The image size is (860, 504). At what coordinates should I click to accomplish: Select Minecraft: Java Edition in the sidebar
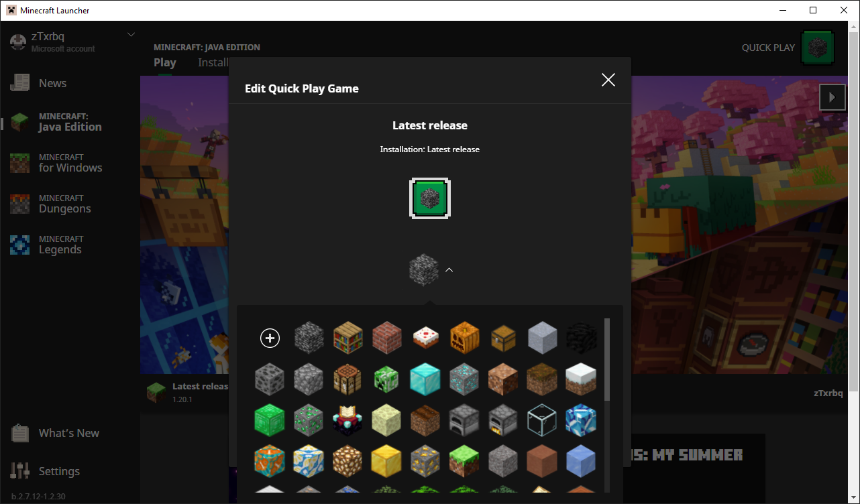70,122
